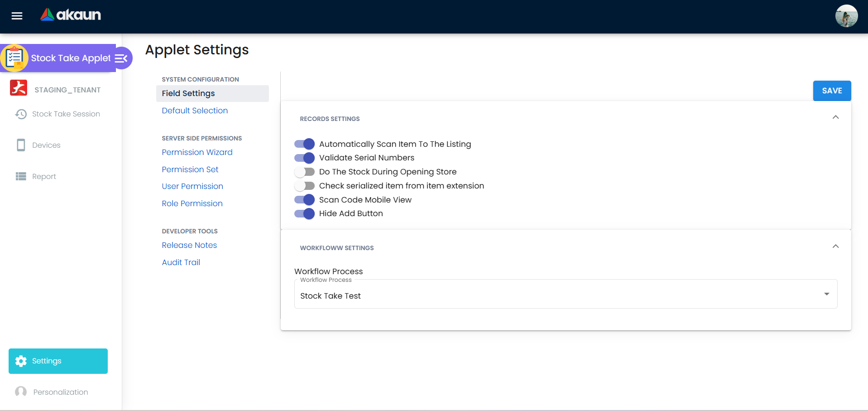Open Stock Take Session history icon

pyautogui.click(x=21, y=114)
